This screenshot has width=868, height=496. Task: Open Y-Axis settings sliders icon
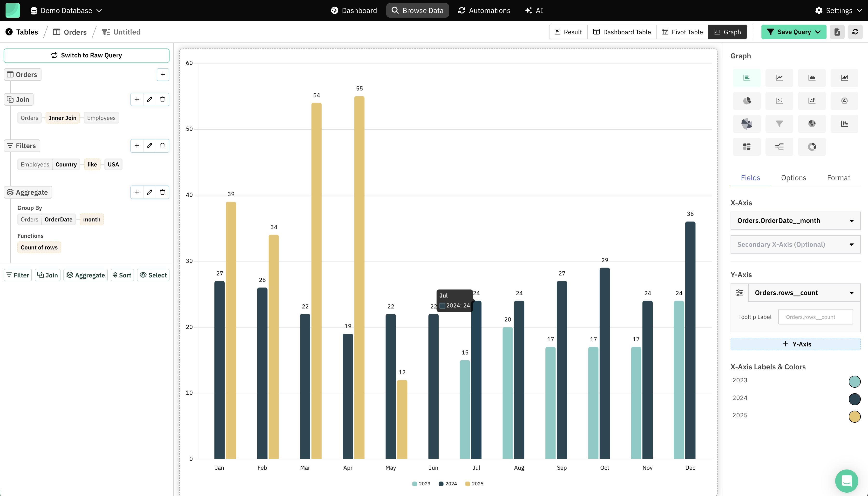(739, 293)
